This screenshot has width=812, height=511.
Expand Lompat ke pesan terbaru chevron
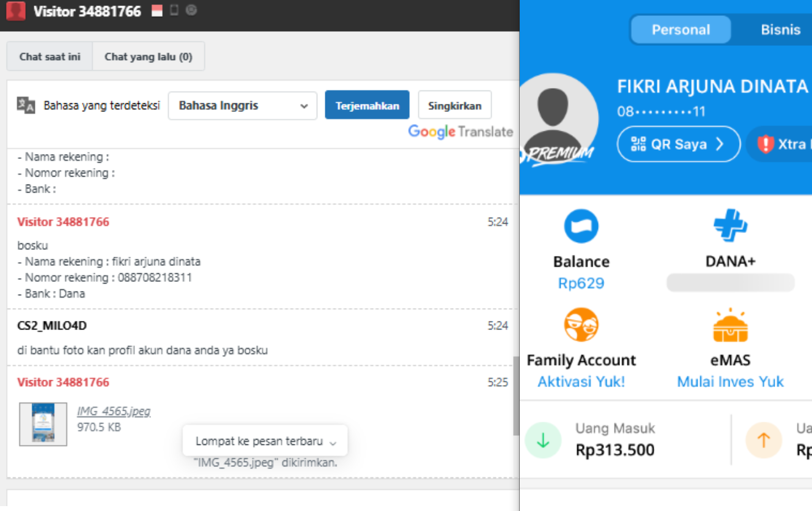coord(333,442)
